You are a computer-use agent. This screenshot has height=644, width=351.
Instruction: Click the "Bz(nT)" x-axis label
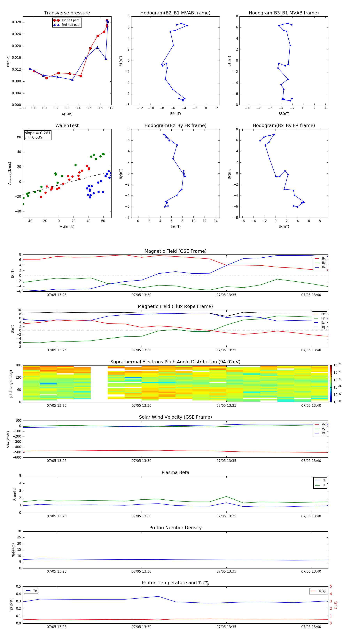(175, 227)
